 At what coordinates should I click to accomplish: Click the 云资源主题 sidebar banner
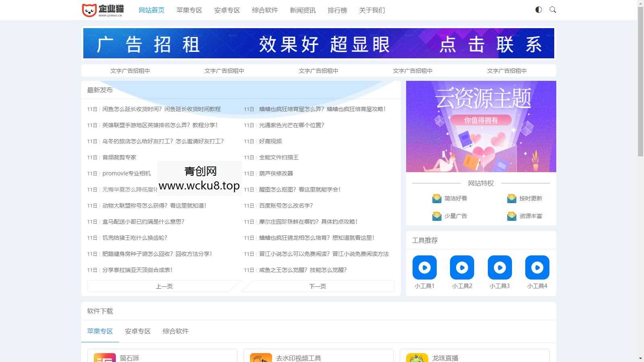tap(481, 126)
